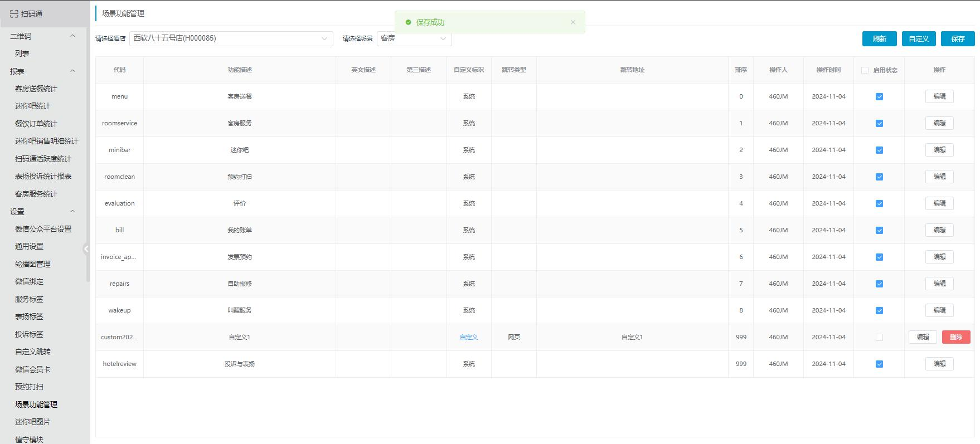Enable the custom 自定义1 row checkbox
The width and height of the screenshot is (980, 444).
click(879, 338)
